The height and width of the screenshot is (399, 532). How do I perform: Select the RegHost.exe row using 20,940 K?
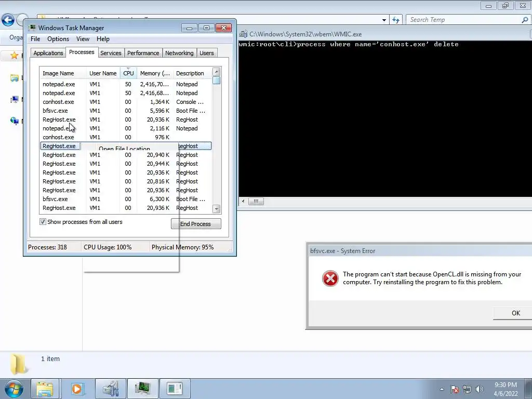(x=126, y=155)
